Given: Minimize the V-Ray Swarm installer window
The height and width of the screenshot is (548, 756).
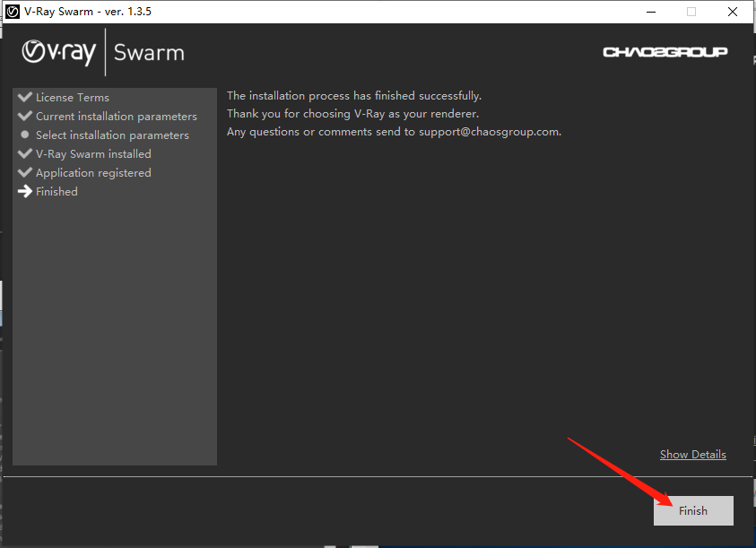Looking at the screenshot, I should coord(651,12).
